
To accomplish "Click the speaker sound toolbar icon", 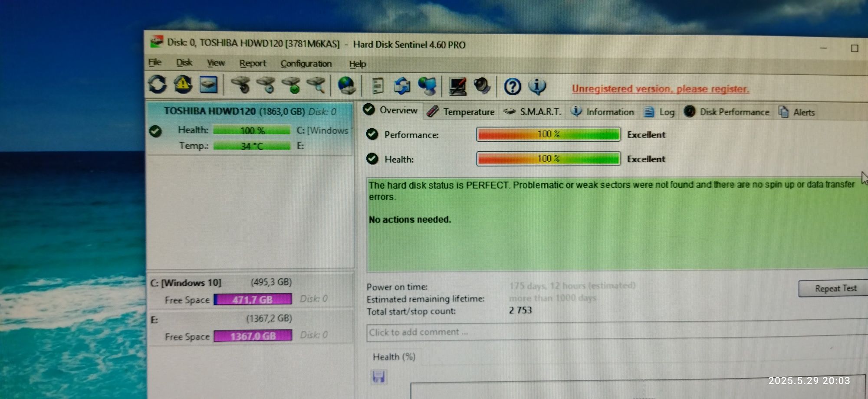I will pyautogui.click(x=482, y=86).
